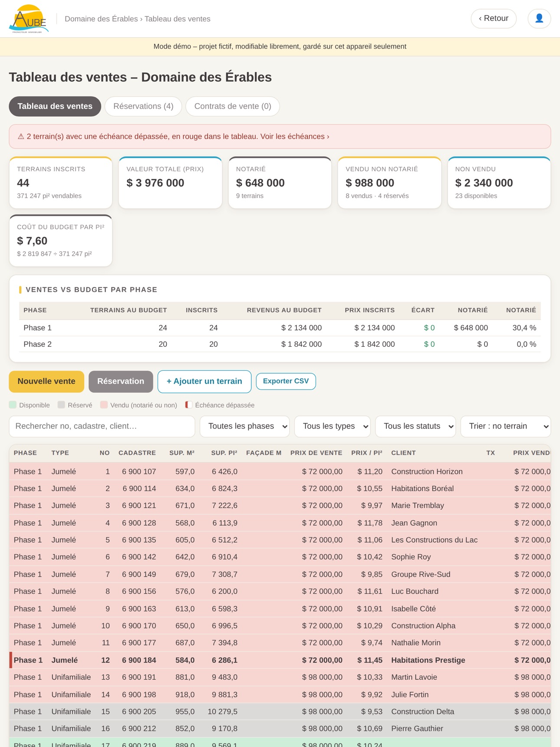Click the Sophie Roy client cell
The image size is (560, 747).
click(x=411, y=557)
